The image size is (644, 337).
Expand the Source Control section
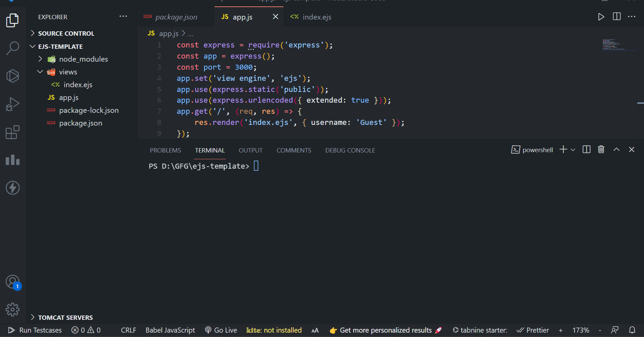point(81,33)
